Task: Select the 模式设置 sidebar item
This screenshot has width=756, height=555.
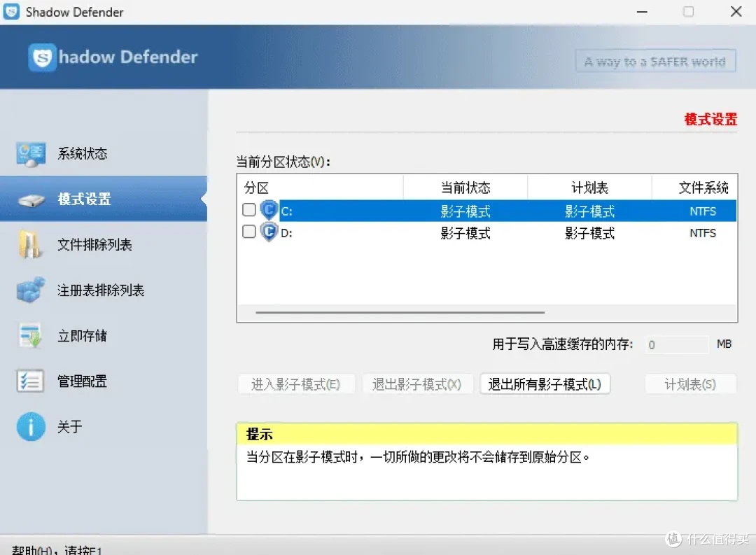Action: point(104,199)
